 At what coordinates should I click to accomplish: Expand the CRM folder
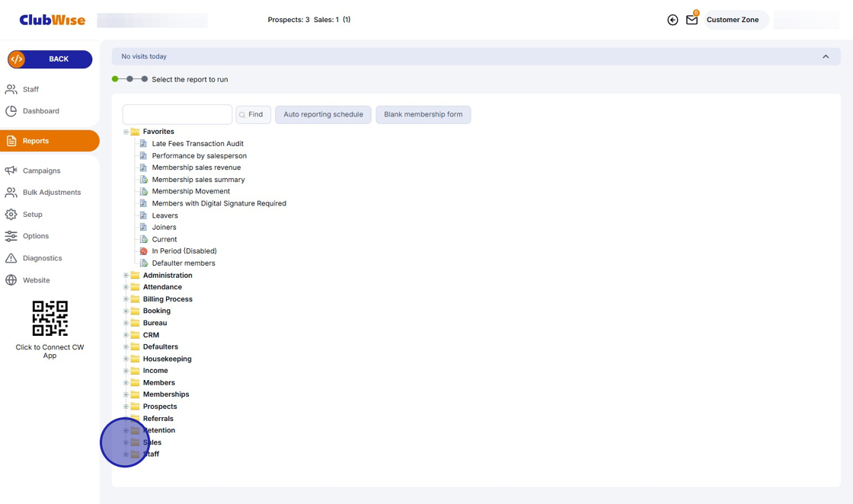[x=126, y=335]
